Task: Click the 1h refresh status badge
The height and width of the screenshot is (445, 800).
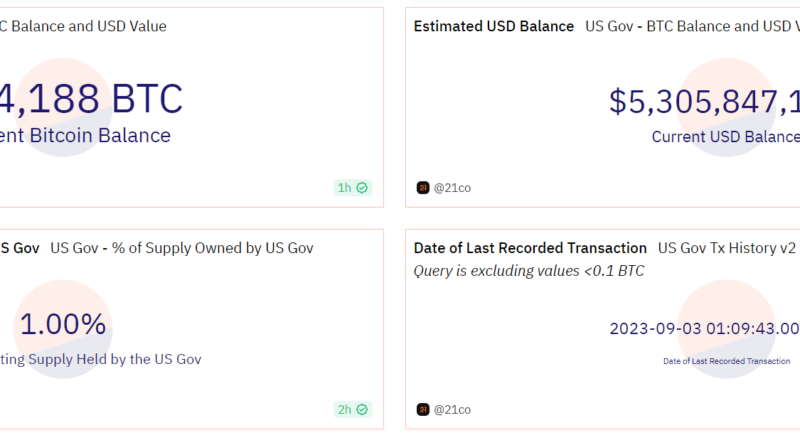Action: [352, 187]
